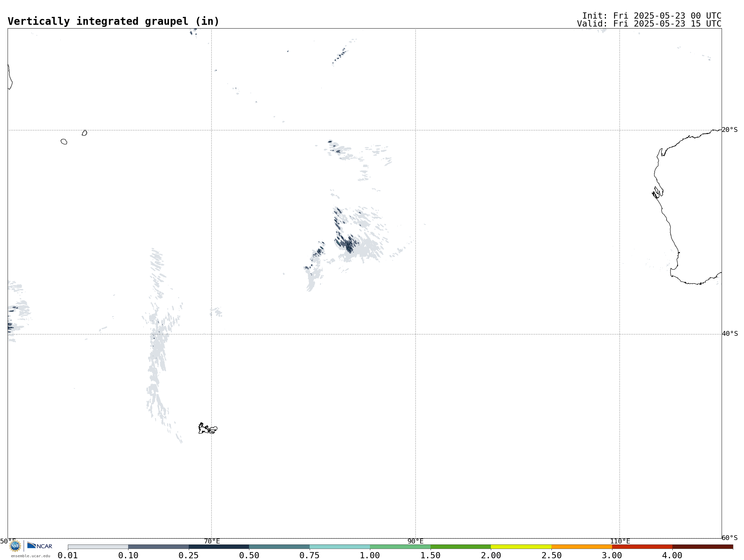Click the 'Init: Fri 2025-05-23 00 UTC' text
The width and height of the screenshot is (744, 560).
point(652,16)
